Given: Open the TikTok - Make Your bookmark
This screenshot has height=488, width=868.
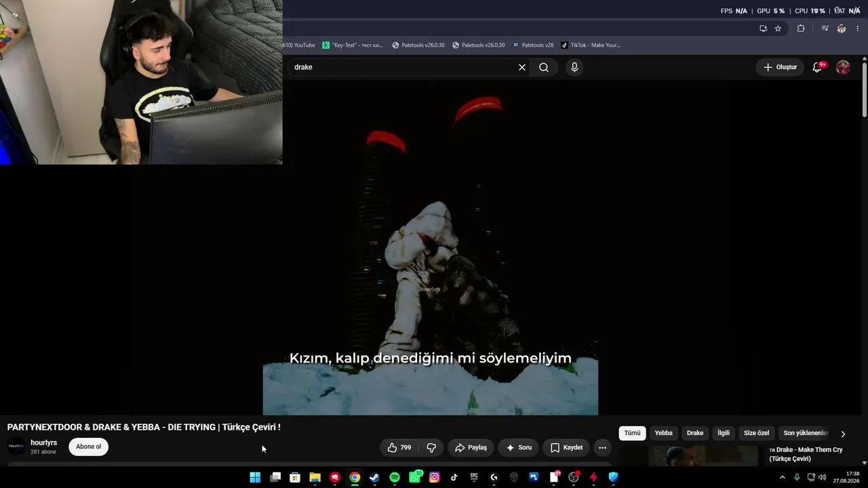Looking at the screenshot, I should [x=591, y=45].
